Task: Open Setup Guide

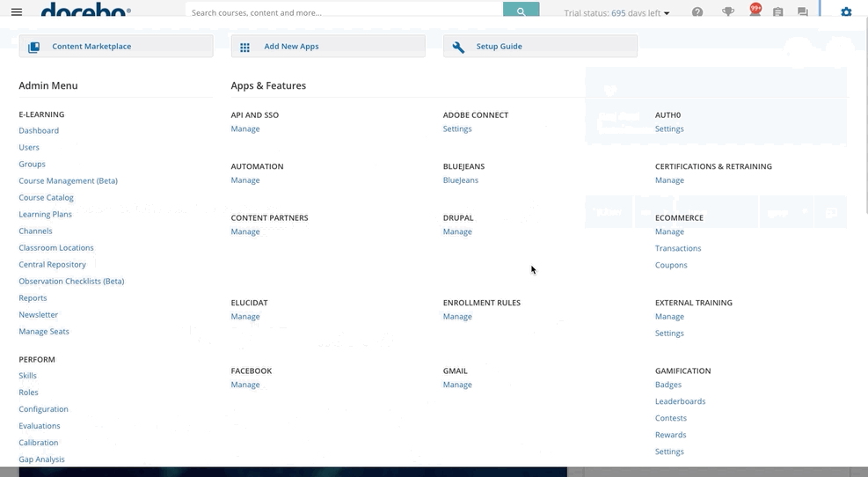Action: (540, 47)
